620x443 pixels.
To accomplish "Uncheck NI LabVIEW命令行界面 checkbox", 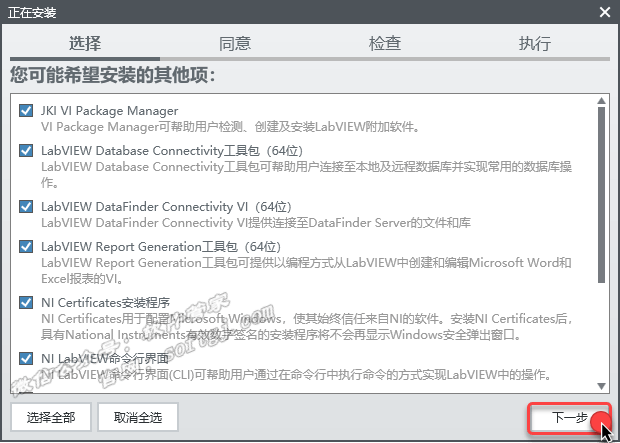I will click(26, 359).
